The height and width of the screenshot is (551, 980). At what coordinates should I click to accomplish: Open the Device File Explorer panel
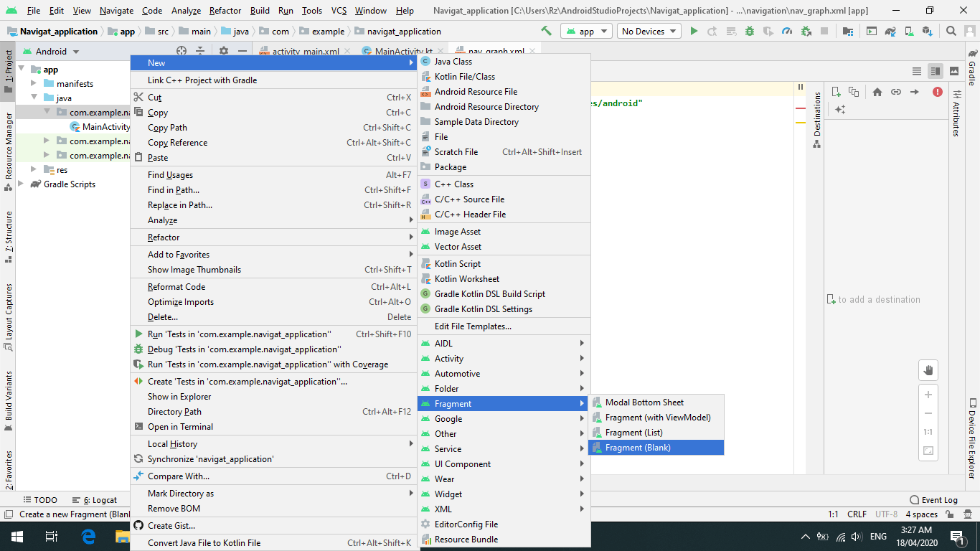(x=972, y=439)
